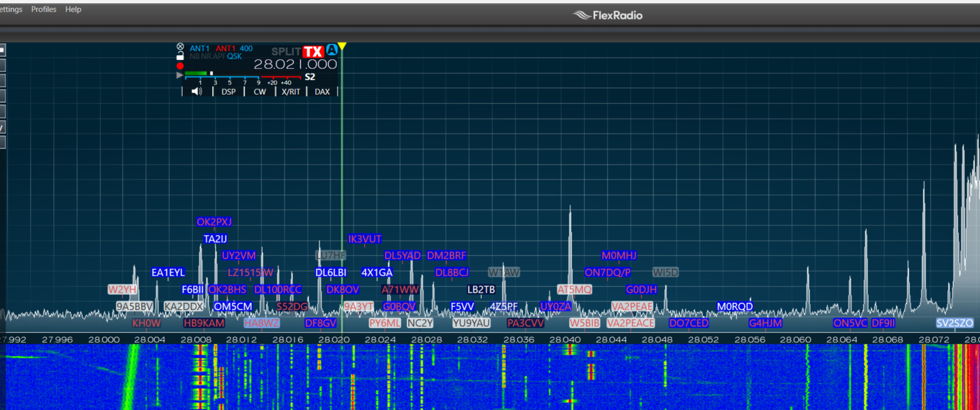980x410 pixels.
Task: Close slice A with the X icon
Action: click(x=180, y=48)
